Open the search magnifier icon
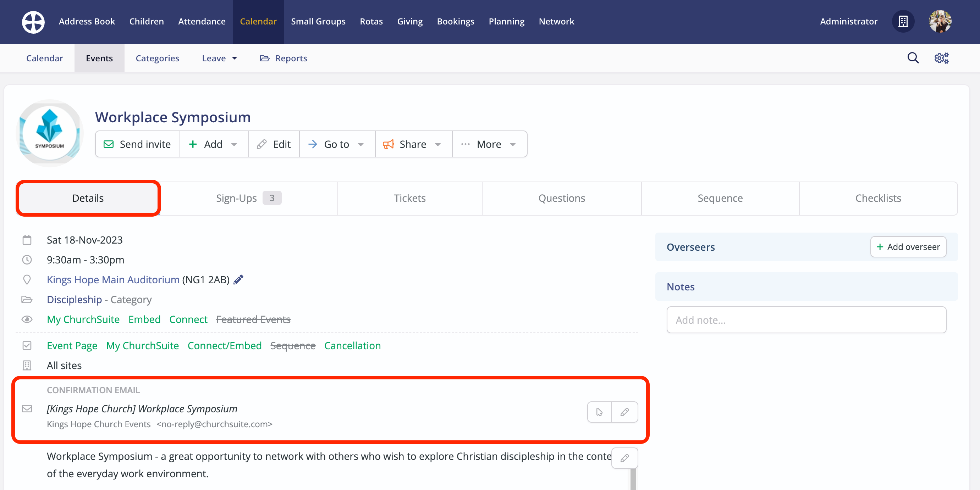 coord(913,58)
